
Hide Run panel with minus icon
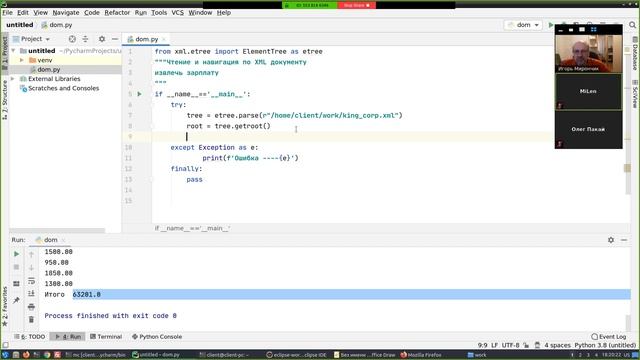624,240
